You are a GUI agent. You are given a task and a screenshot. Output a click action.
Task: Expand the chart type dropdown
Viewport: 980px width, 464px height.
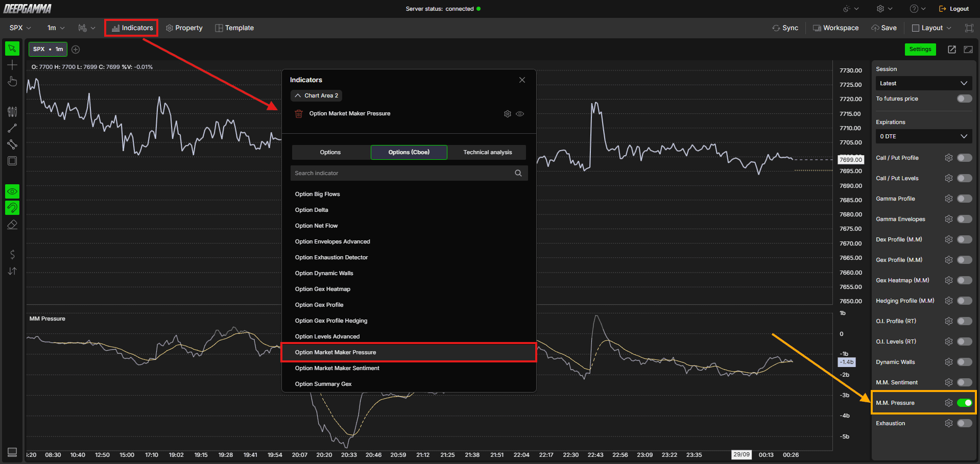point(86,28)
